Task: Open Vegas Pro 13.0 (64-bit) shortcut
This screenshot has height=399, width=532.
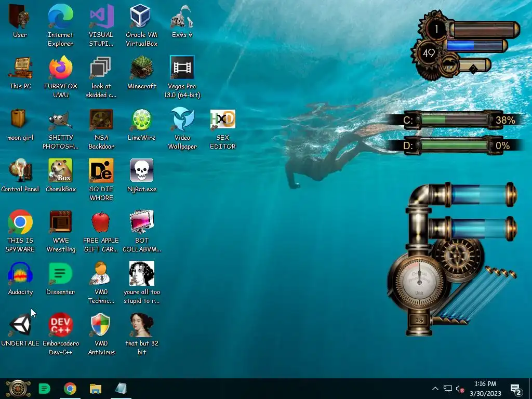Action: pos(182,77)
